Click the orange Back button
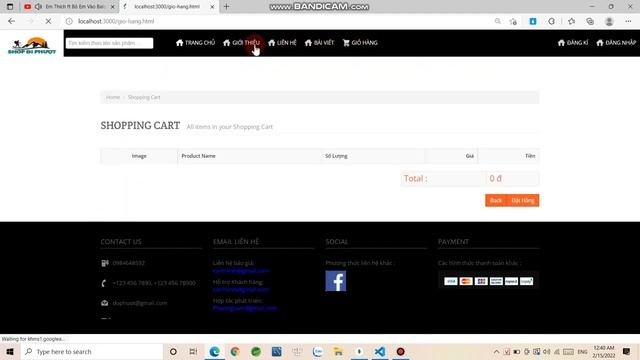The height and width of the screenshot is (360, 640). click(x=496, y=200)
